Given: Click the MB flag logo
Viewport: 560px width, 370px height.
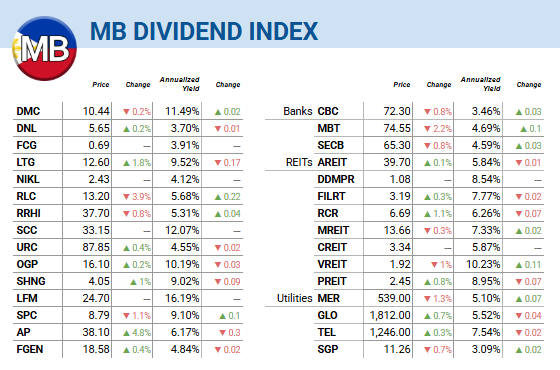Looking at the screenshot, I should (44, 48).
